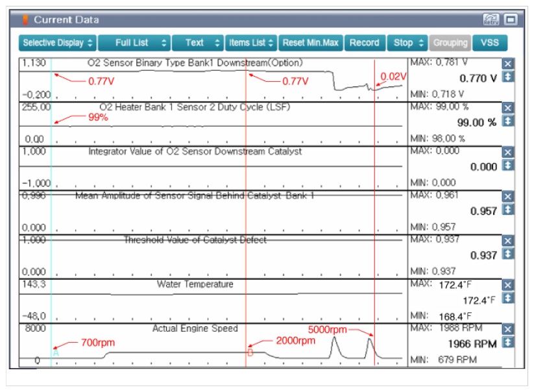
Task: Remove the Actual Engine Speed graph
Action: (508, 328)
